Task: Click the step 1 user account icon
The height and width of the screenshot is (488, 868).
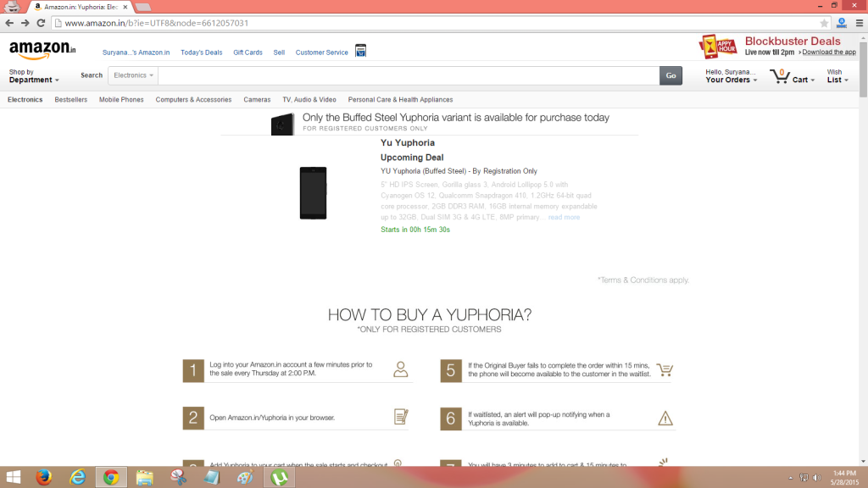Action: [x=401, y=369]
